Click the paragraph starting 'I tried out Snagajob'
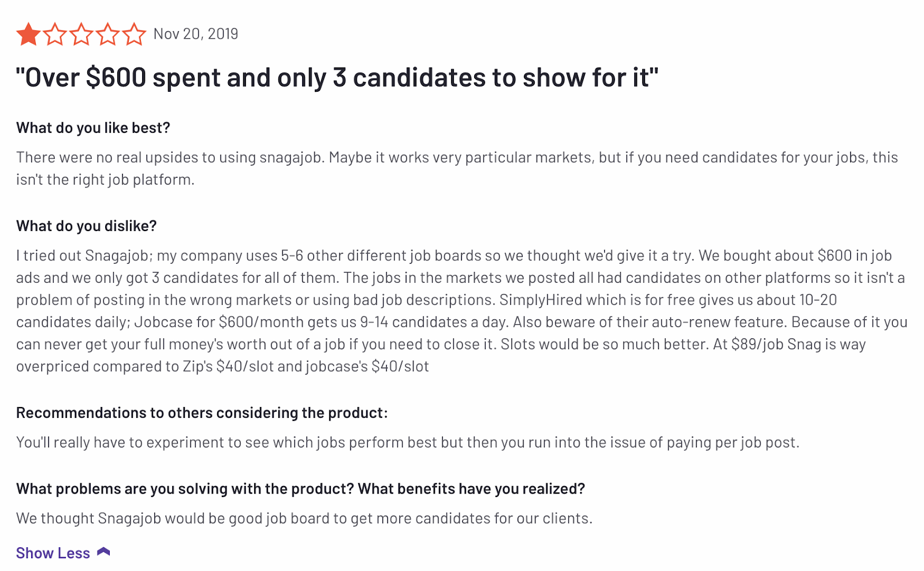Viewport: 924px width, 571px height. 461,311
